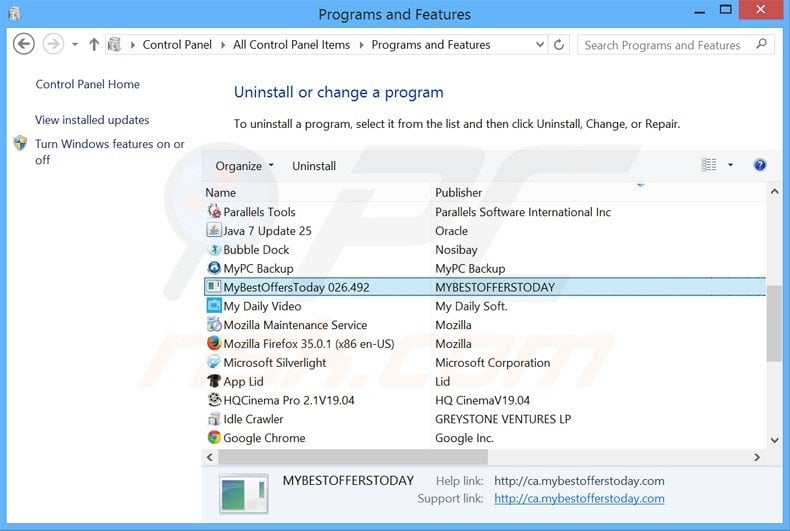Select the Idle Crawler program name

coord(253,419)
